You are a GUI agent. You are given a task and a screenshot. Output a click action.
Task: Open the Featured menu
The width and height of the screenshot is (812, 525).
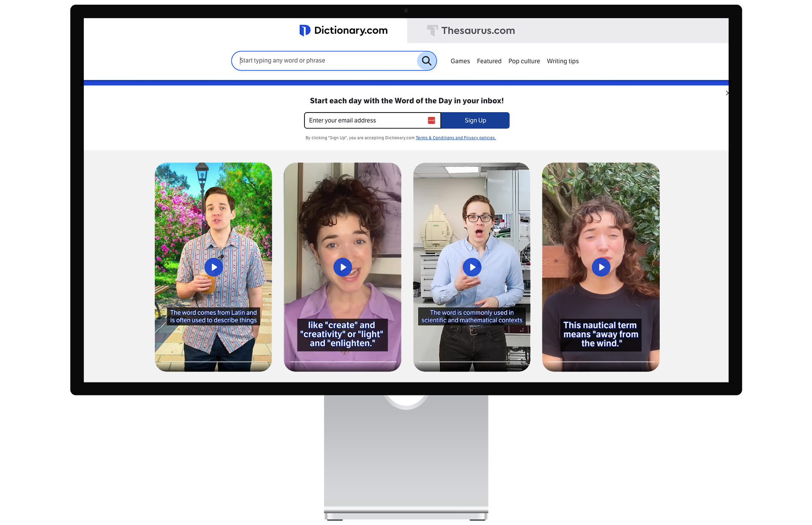[x=489, y=61]
